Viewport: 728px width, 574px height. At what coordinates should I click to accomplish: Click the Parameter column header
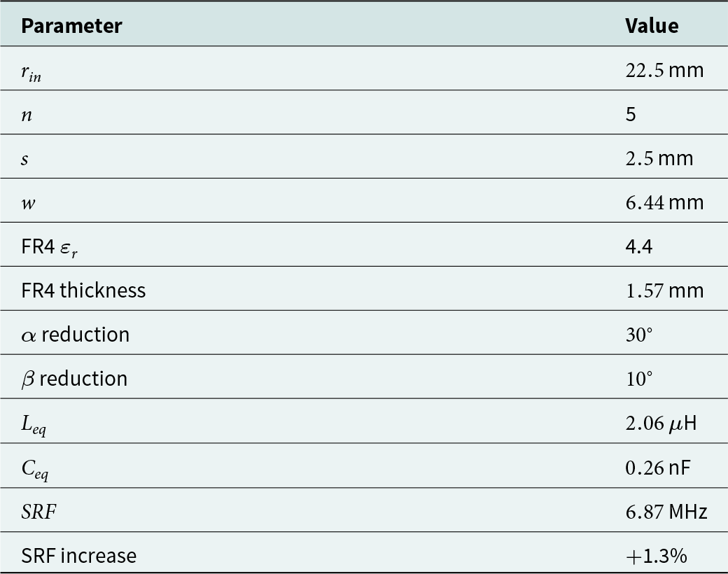(x=71, y=25)
